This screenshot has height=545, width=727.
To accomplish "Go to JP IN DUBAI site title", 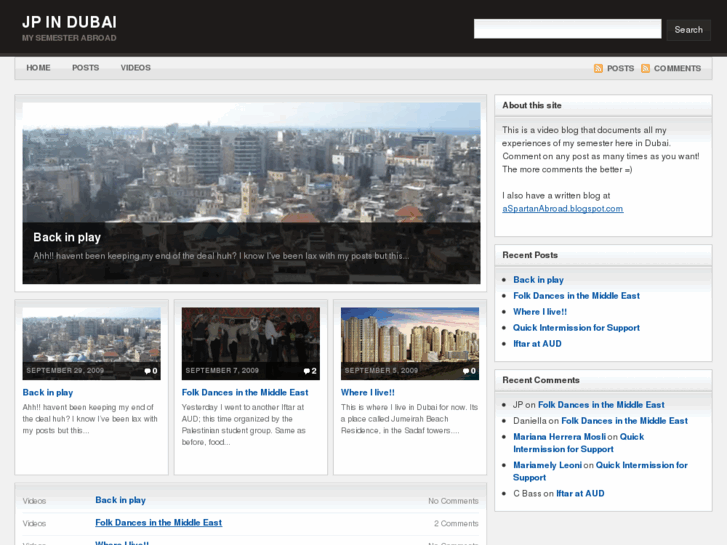I will (x=70, y=22).
